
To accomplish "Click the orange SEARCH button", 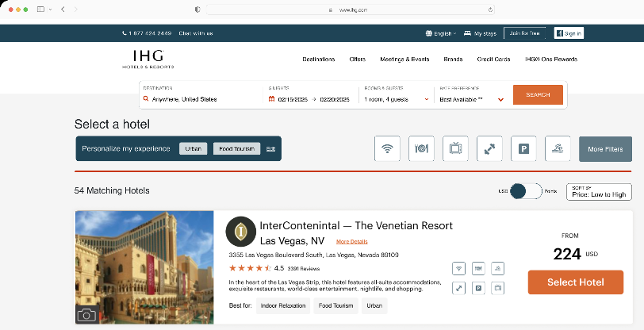I will 538,95.
